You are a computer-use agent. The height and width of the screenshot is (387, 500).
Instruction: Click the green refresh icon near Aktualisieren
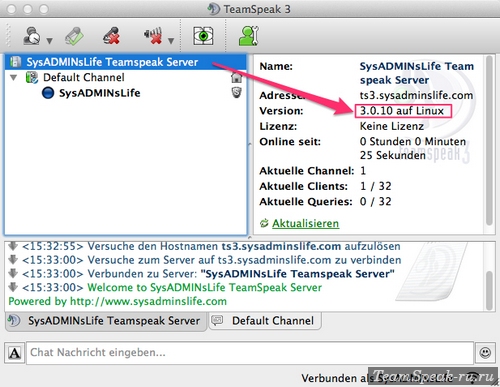pyautogui.click(x=264, y=223)
